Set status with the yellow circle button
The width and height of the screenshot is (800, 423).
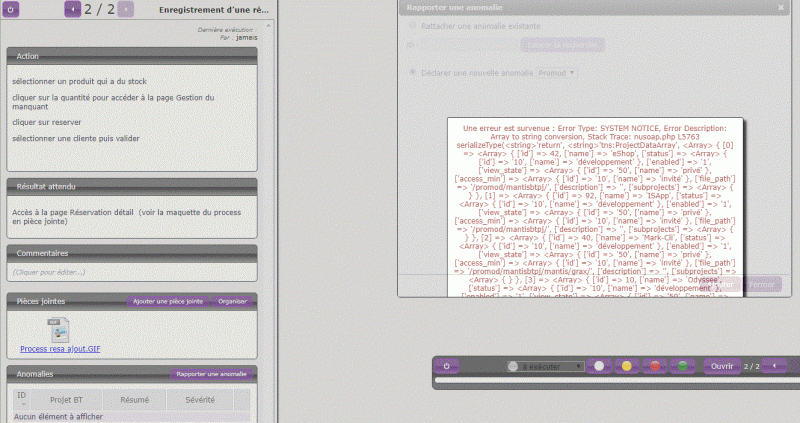click(626, 366)
